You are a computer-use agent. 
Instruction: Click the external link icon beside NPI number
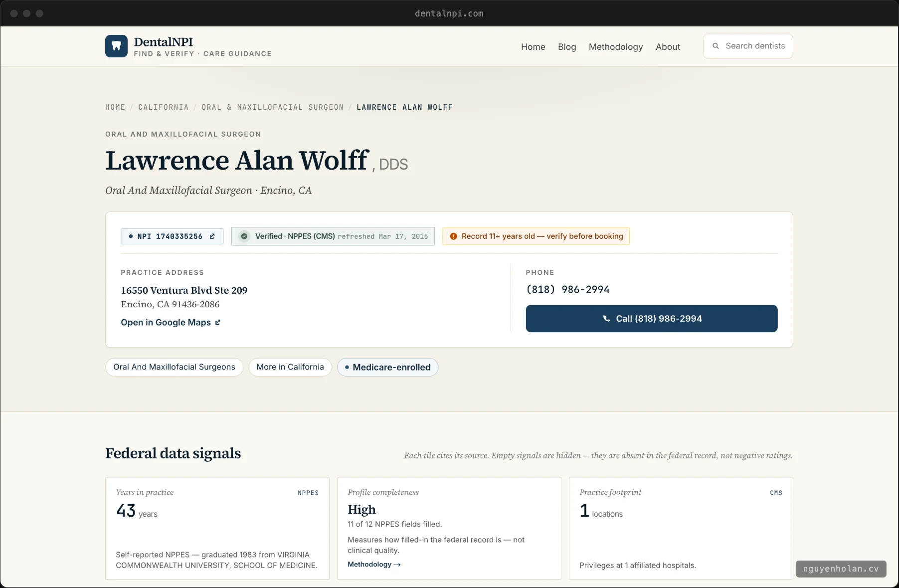212,236
